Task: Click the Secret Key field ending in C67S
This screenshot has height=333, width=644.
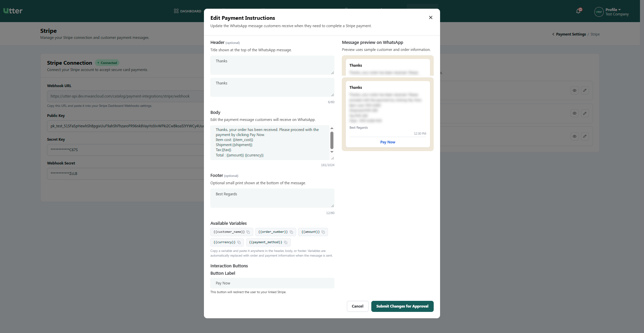Action: 126,150
